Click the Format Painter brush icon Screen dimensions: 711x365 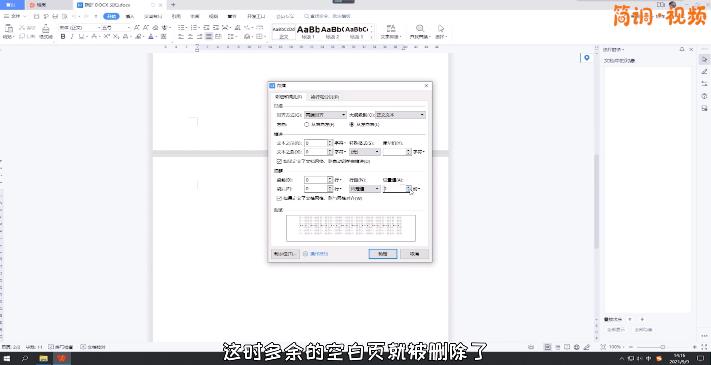click(45, 29)
